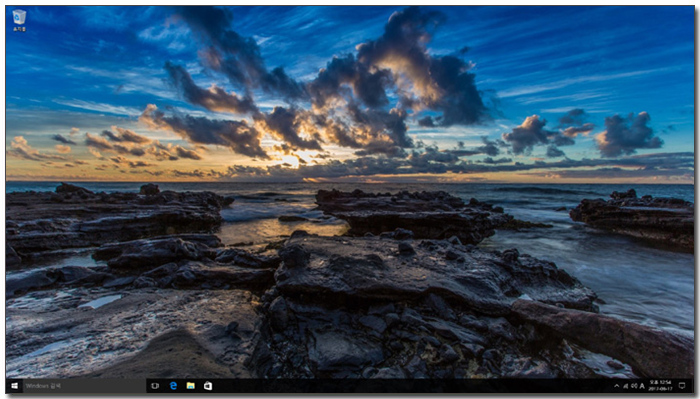The height and width of the screenshot is (399, 700).
Task: Select the Recycle Bin desktop icon
Action: click(x=19, y=21)
